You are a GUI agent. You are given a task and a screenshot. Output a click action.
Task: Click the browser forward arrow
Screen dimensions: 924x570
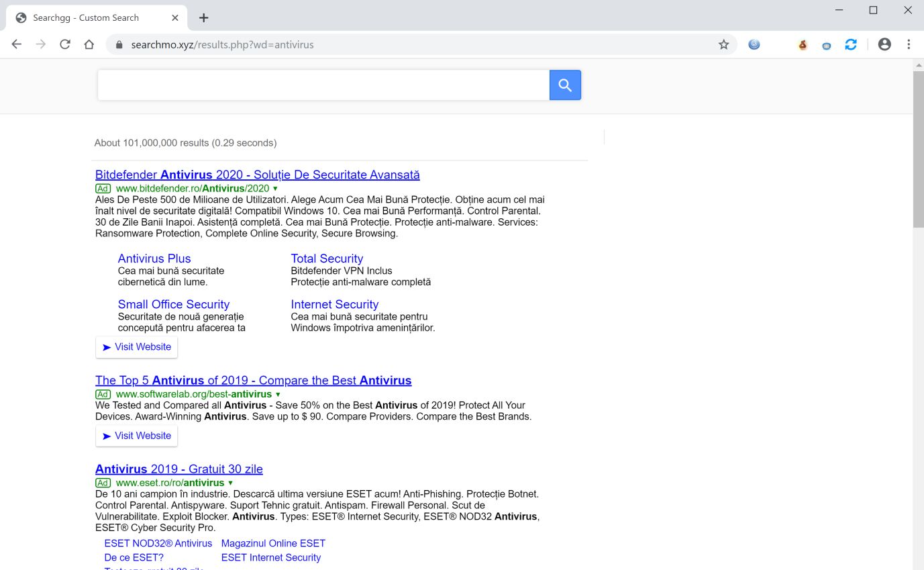point(41,44)
